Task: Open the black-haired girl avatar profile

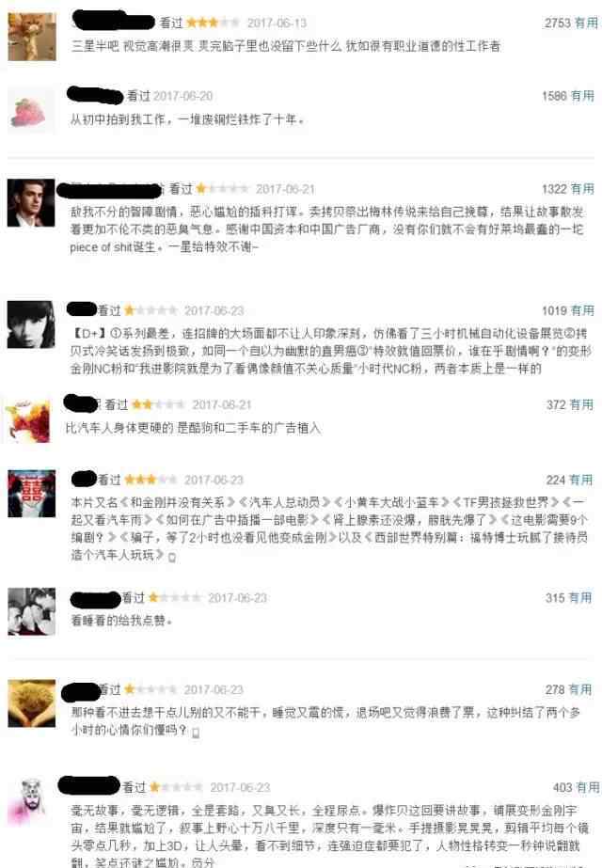Action: tap(31, 324)
